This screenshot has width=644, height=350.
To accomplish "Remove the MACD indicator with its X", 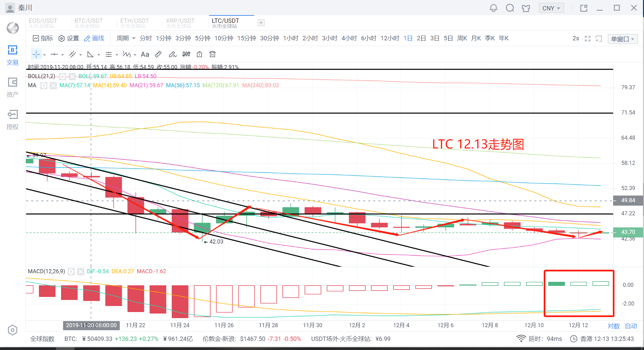I will click(80, 271).
